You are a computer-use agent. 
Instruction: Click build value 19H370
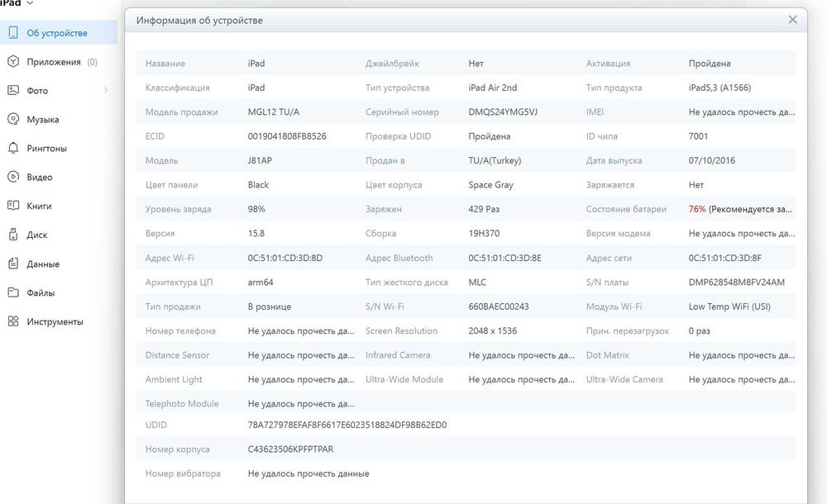[484, 233]
